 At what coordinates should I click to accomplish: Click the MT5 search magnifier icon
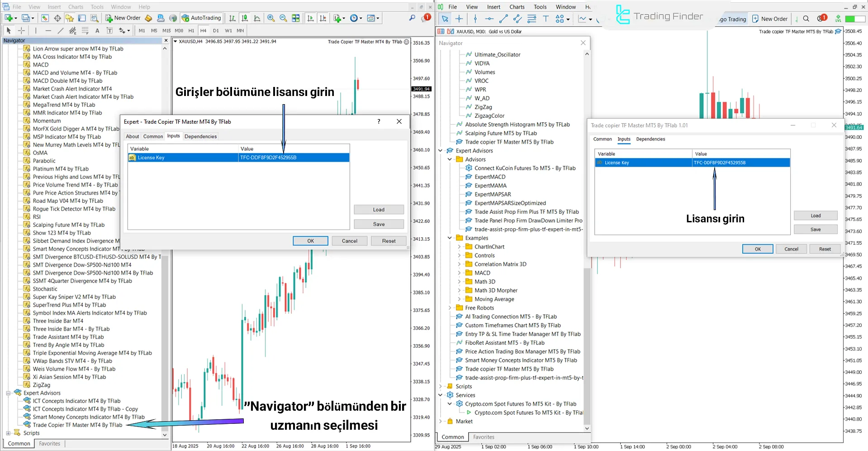coord(806,19)
